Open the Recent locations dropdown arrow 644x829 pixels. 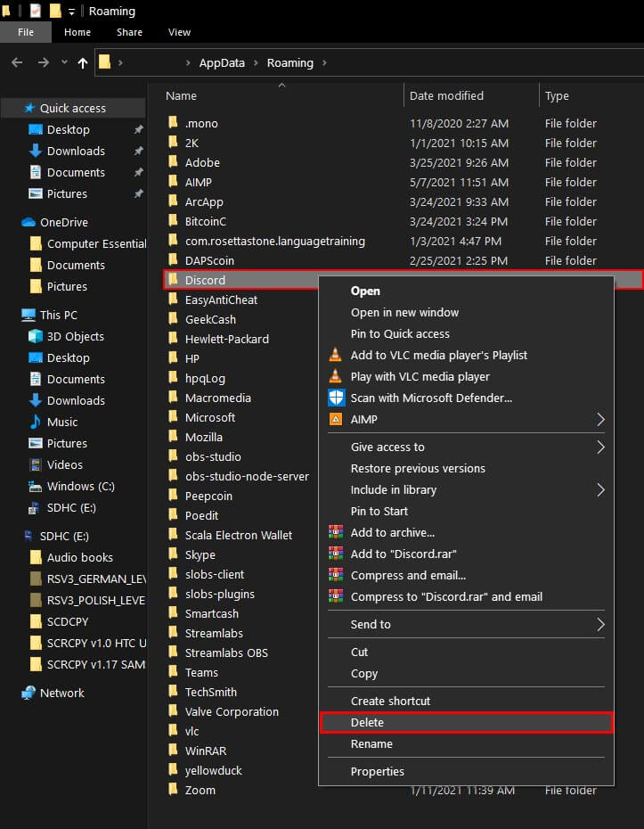pos(64,62)
